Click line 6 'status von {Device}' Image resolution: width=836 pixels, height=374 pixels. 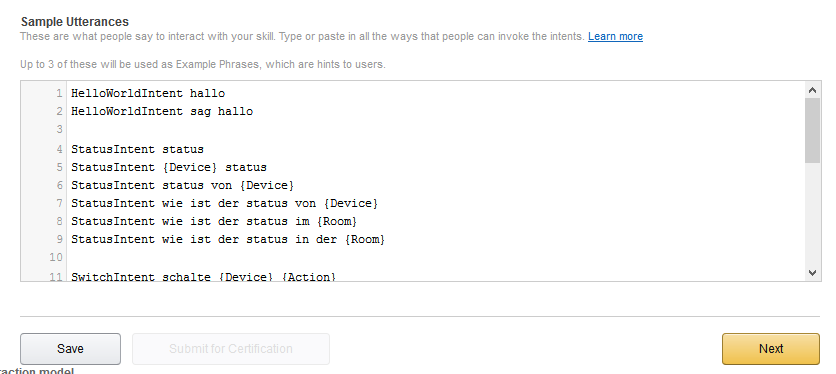[x=182, y=186]
